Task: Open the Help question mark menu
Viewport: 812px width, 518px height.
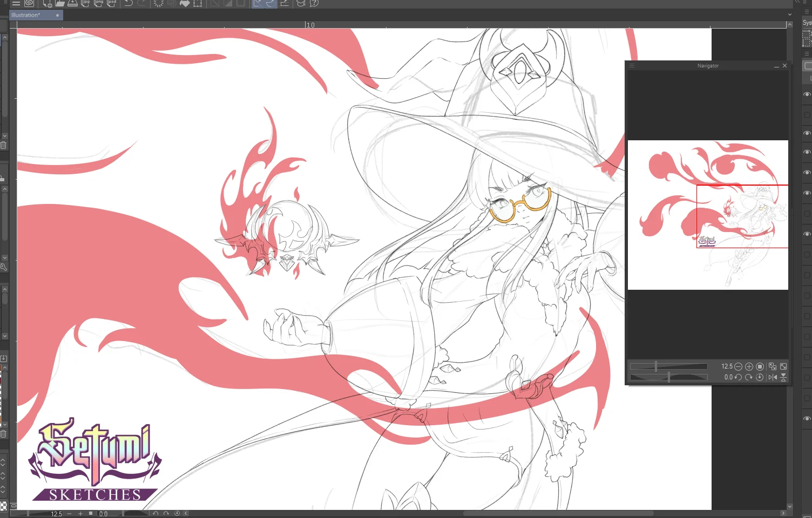Action: click(314, 3)
